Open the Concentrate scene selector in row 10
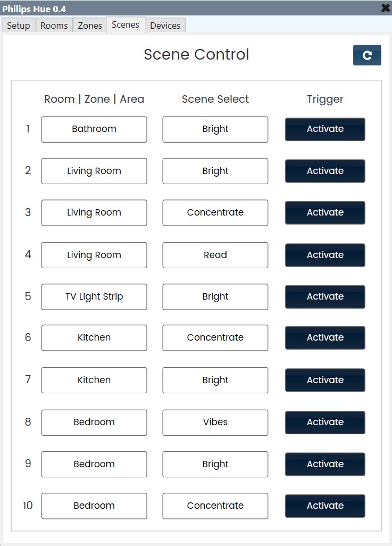The width and height of the screenshot is (392, 546). [215, 506]
